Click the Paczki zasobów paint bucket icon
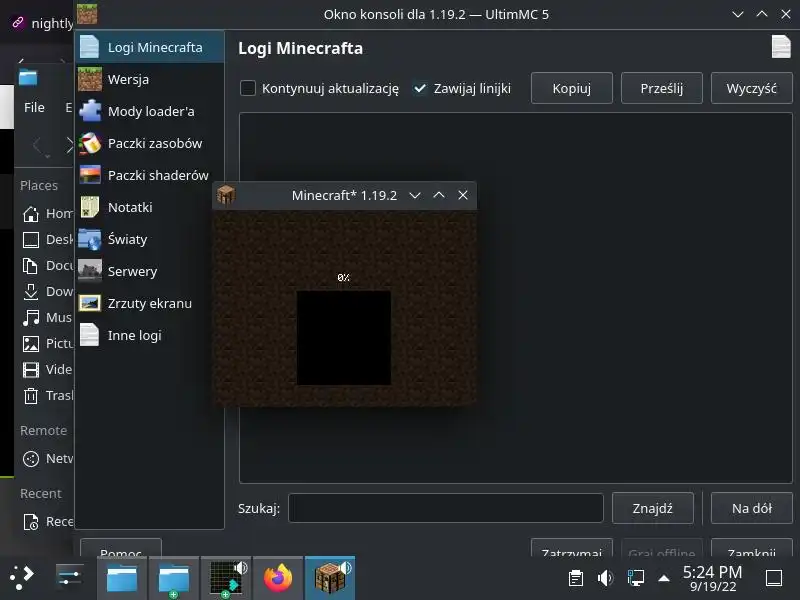The height and width of the screenshot is (600, 800). coord(90,143)
